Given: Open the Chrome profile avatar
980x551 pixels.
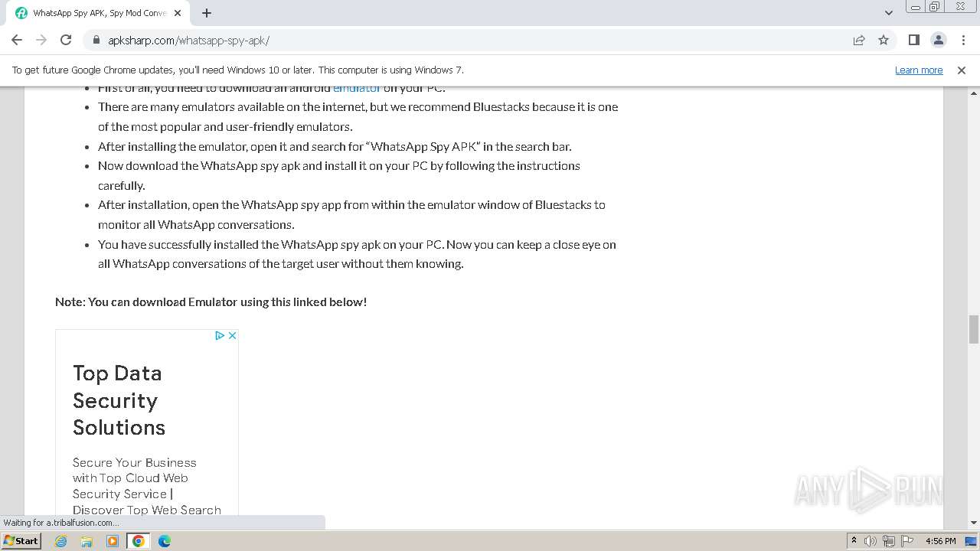Looking at the screenshot, I should (x=939, y=40).
